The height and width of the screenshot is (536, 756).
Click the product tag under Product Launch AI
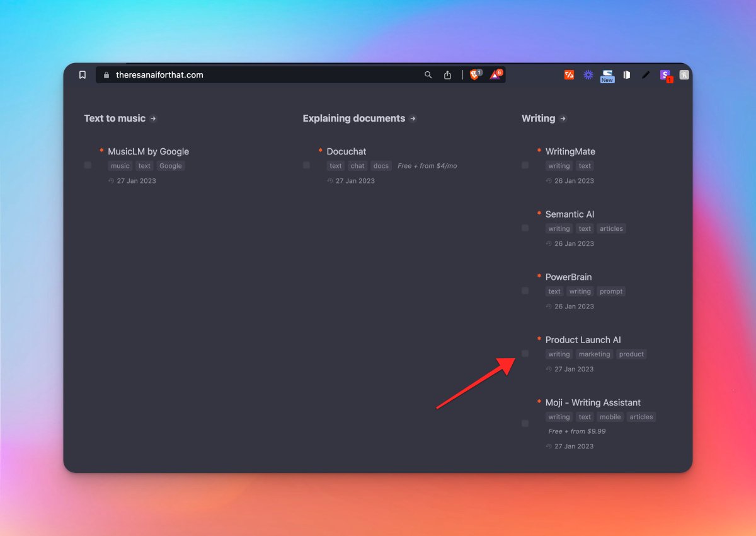point(631,354)
